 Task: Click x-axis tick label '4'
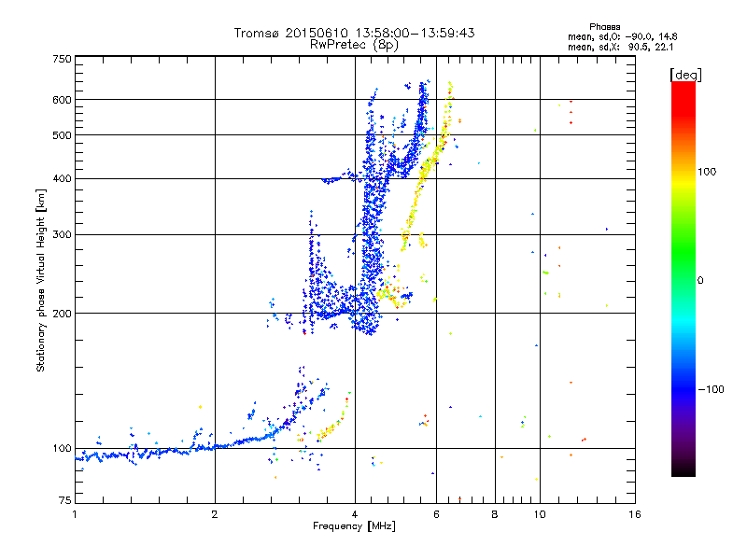355,514
